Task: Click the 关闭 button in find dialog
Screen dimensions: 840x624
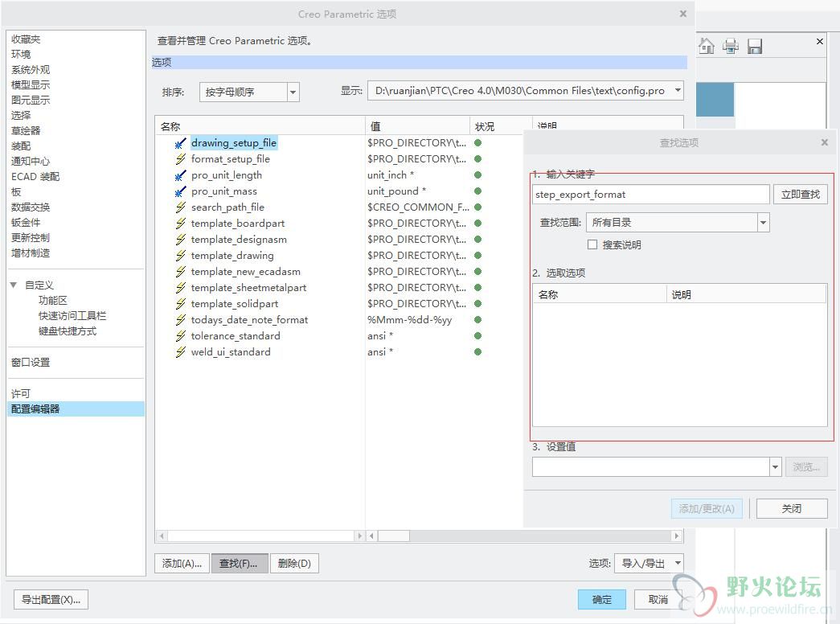Action: pyautogui.click(x=792, y=509)
